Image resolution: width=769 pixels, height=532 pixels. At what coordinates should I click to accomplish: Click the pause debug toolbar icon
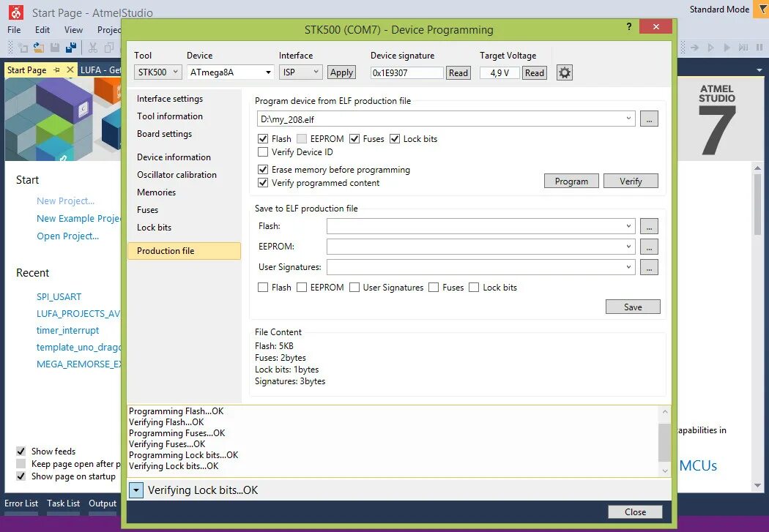759,48
